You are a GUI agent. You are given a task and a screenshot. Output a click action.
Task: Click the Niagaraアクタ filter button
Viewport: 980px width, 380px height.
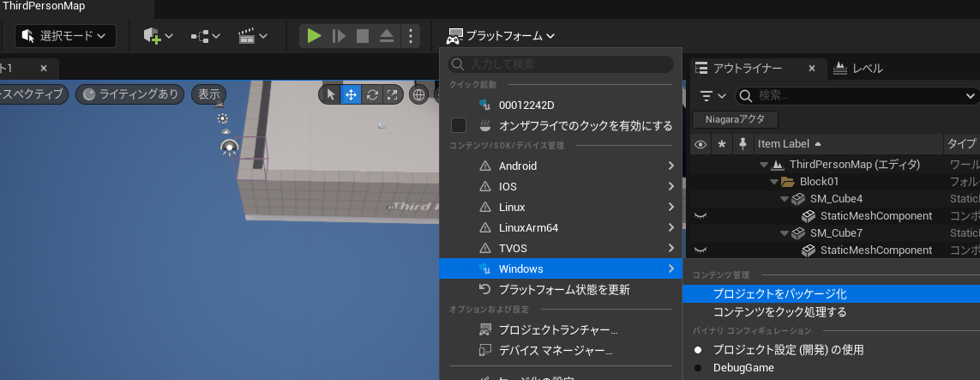click(x=735, y=119)
